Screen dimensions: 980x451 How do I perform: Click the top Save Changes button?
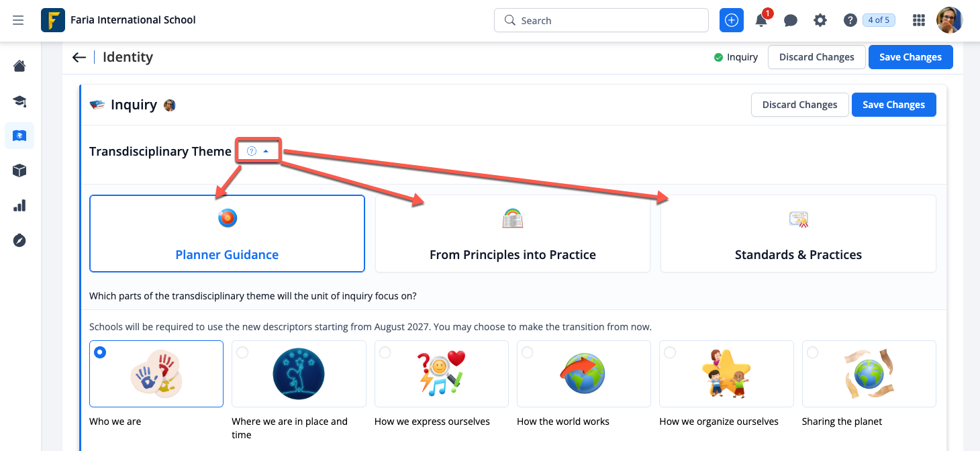click(x=910, y=57)
